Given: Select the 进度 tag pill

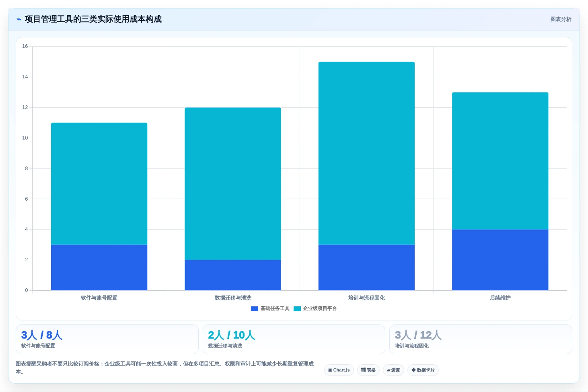Looking at the screenshot, I should click(x=393, y=370).
